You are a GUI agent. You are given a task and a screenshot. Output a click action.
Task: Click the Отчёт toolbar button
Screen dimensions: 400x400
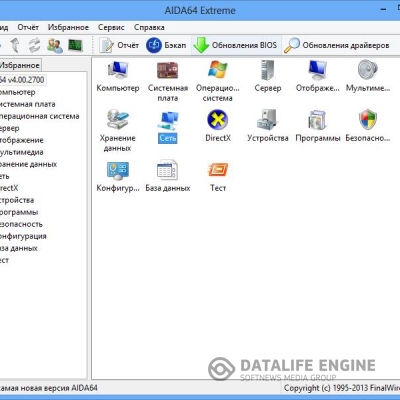pos(119,45)
